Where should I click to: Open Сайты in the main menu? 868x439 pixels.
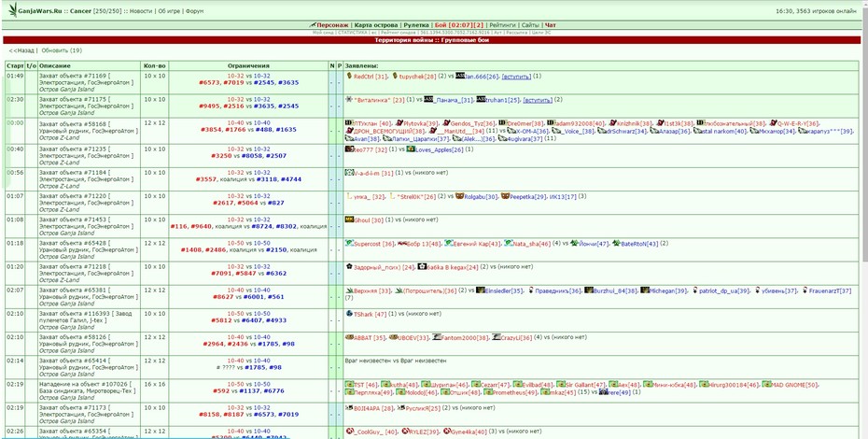tap(530, 25)
